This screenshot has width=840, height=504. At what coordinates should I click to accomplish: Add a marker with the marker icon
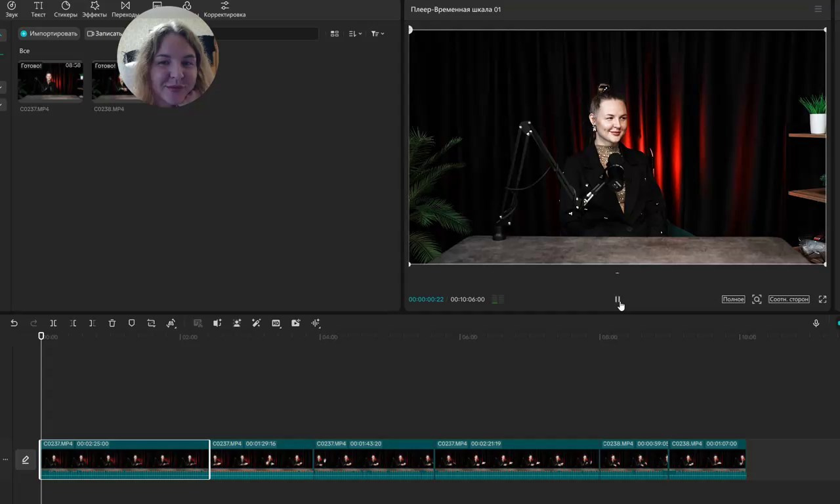coord(132,323)
